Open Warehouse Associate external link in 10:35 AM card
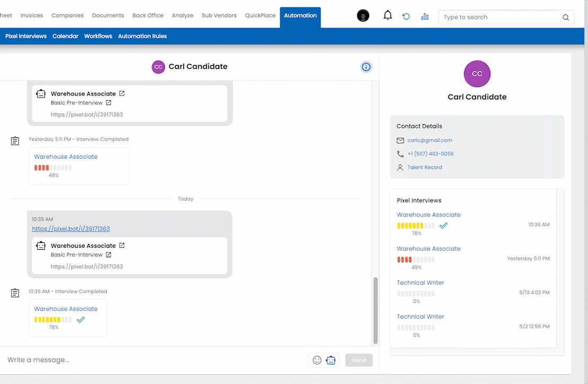 point(122,246)
